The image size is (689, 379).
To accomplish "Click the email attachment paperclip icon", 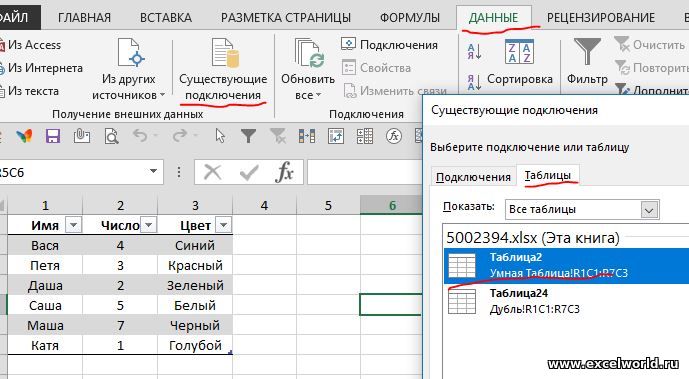I will (x=82, y=136).
